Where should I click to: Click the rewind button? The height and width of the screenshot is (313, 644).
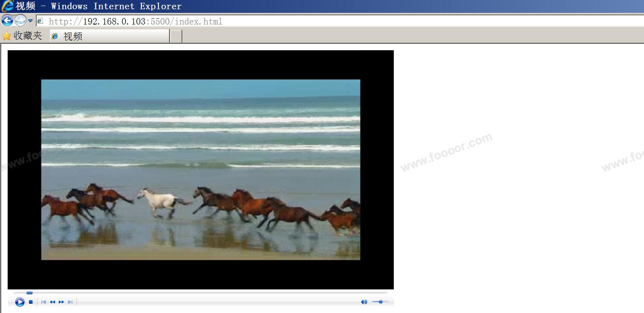click(52, 302)
